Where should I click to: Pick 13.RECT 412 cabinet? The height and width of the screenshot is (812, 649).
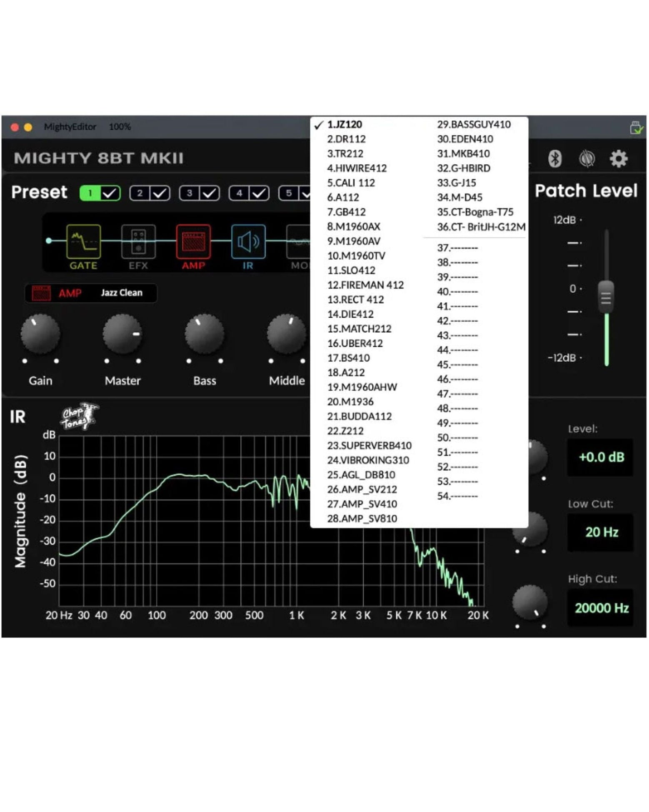pyautogui.click(x=355, y=300)
